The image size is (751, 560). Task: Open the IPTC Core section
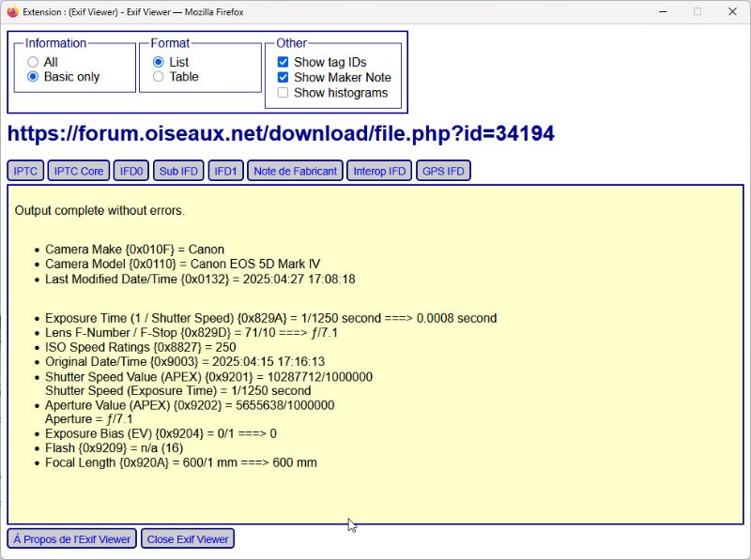pyautogui.click(x=79, y=171)
